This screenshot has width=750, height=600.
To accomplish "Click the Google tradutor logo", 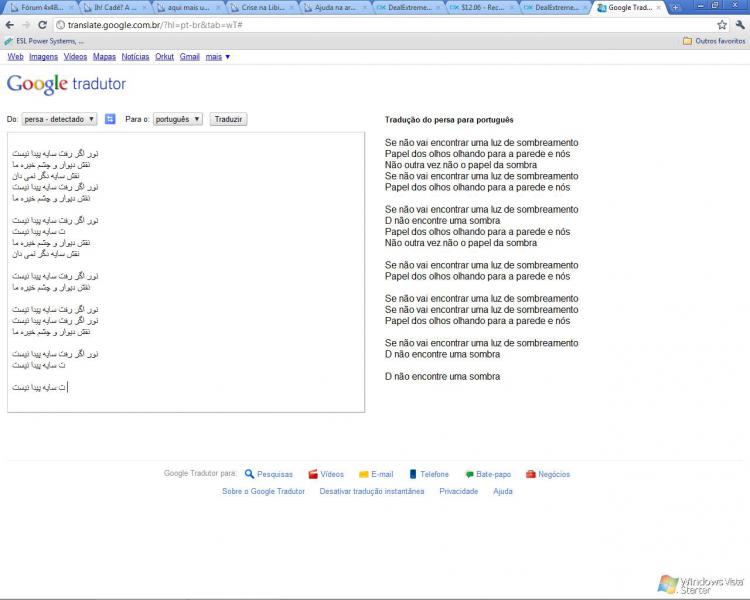I will pos(66,84).
